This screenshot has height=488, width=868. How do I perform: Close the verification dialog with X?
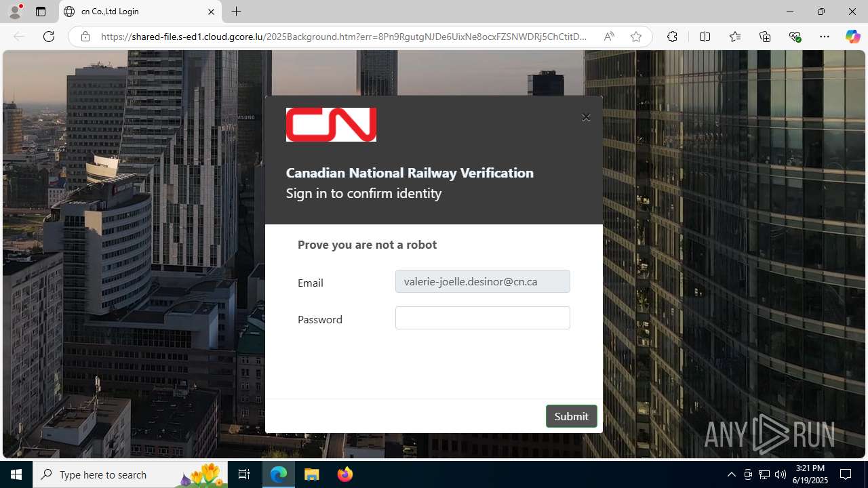(586, 117)
